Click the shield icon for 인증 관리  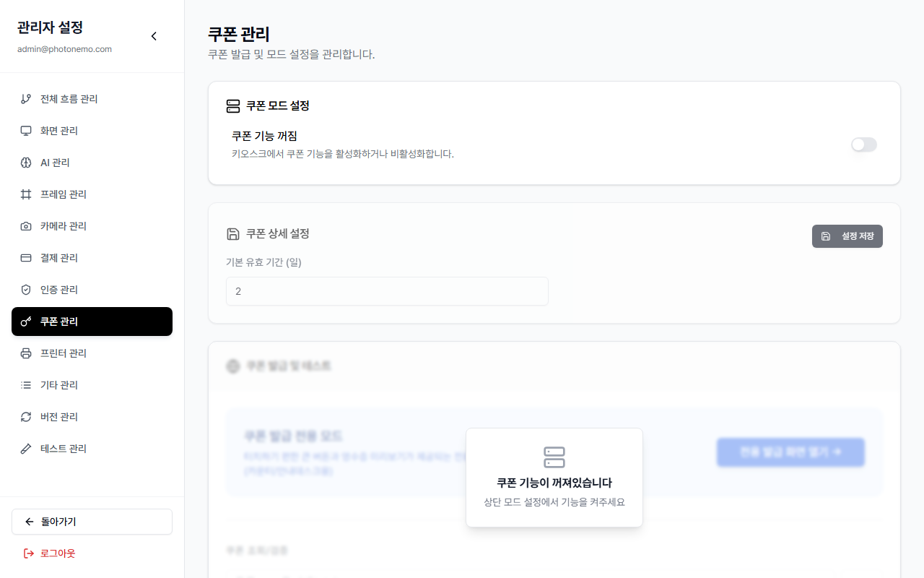pyautogui.click(x=26, y=290)
